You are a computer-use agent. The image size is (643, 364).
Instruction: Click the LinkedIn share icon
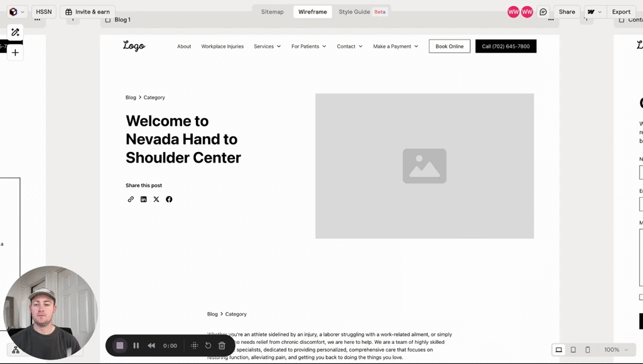tap(143, 200)
